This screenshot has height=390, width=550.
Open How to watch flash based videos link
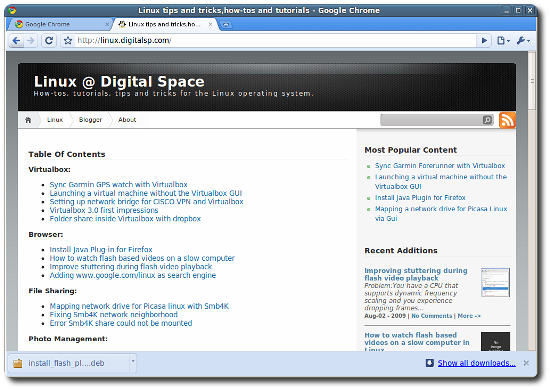pyautogui.click(x=142, y=258)
